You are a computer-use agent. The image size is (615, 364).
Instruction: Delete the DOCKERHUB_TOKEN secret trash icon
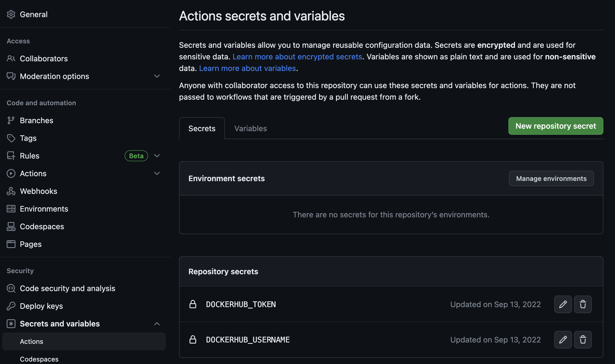583,304
